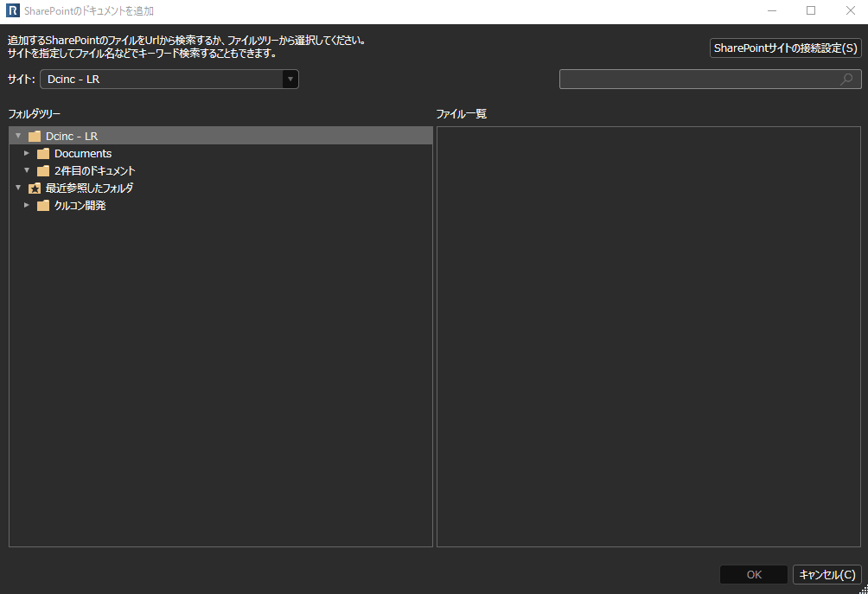The width and height of the screenshot is (868, 594).
Task: Click the search magnifier icon
Action: coord(846,80)
